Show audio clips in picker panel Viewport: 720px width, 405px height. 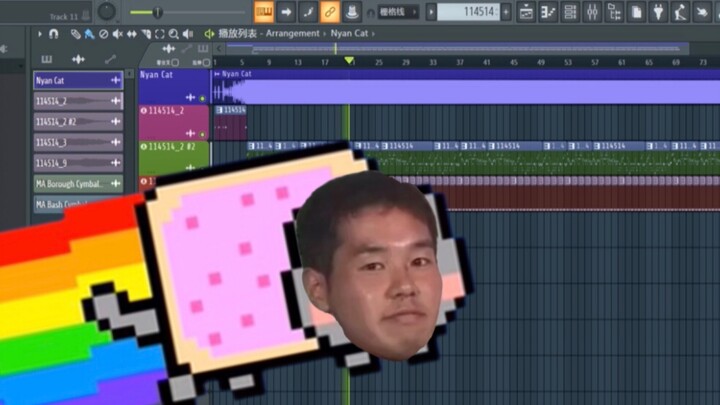[78, 59]
